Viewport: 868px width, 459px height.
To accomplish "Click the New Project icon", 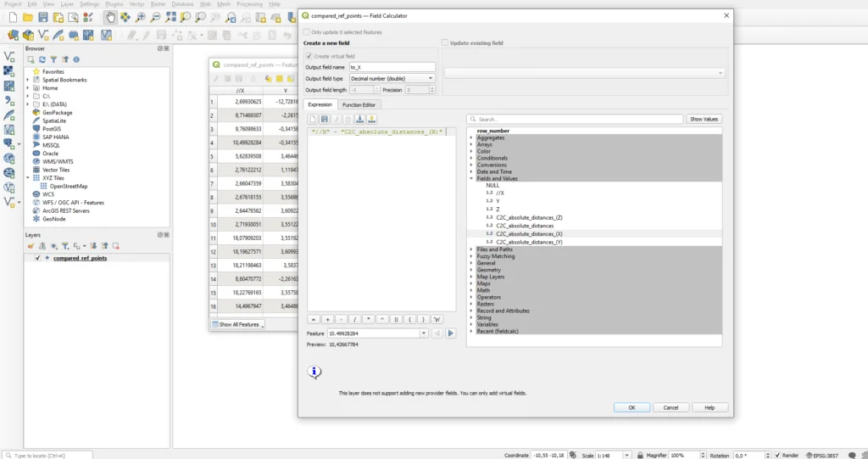I will (13, 18).
